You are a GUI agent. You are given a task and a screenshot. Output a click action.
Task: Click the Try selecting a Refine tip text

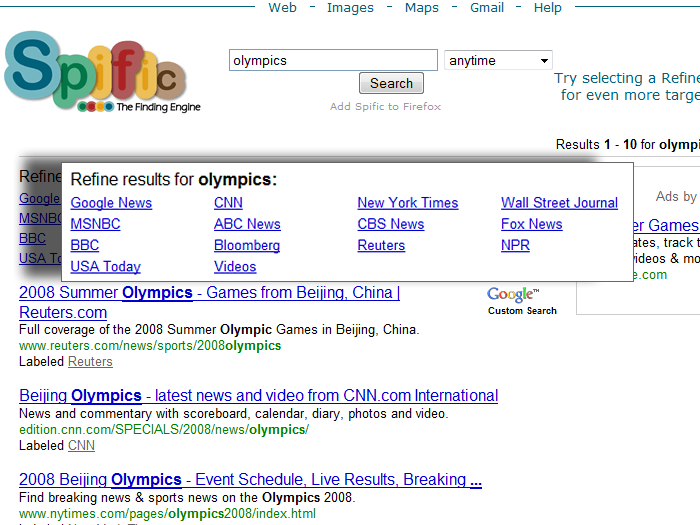click(x=627, y=86)
